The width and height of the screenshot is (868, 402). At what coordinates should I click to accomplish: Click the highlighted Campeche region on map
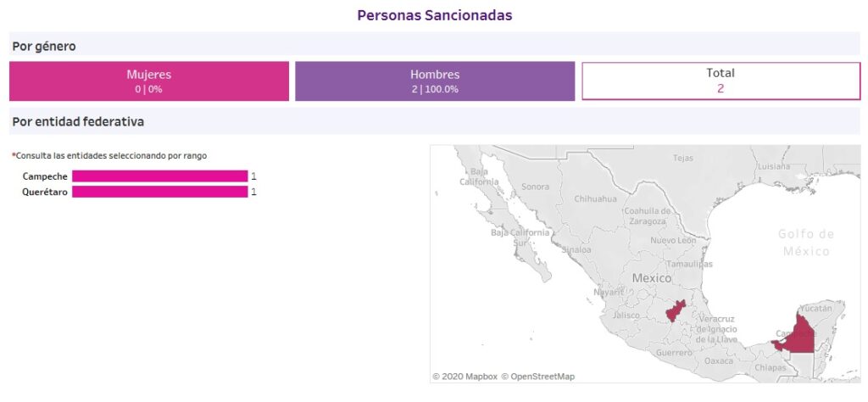(x=800, y=338)
